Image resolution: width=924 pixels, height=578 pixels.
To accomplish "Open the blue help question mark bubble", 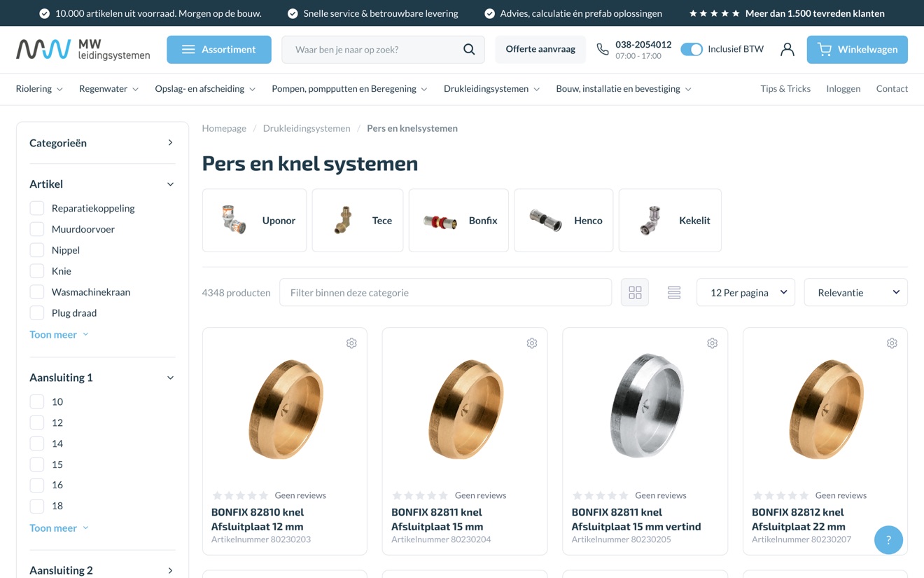I will coord(888,539).
